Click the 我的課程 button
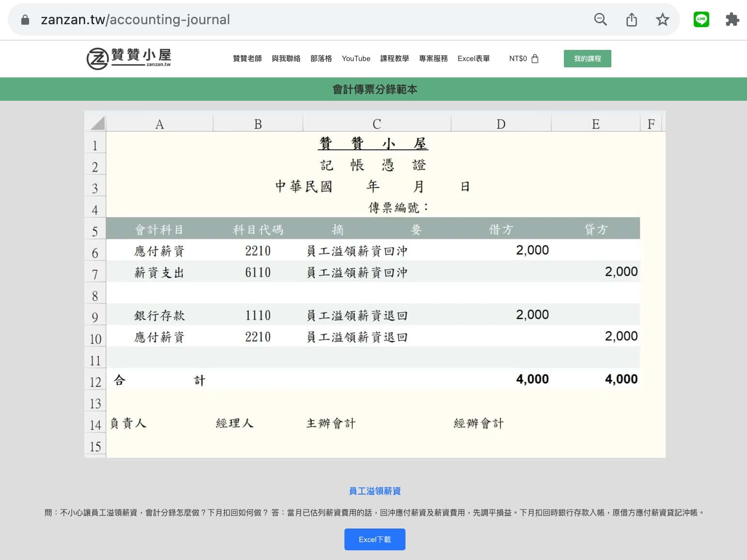The height and width of the screenshot is (560, 747). point(587,59)
